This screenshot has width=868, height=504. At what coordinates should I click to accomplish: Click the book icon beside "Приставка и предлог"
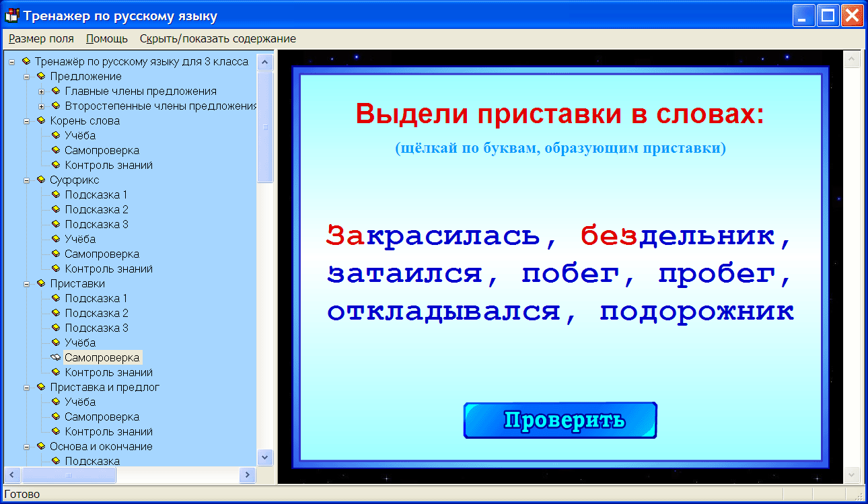(x=42, y=387)
